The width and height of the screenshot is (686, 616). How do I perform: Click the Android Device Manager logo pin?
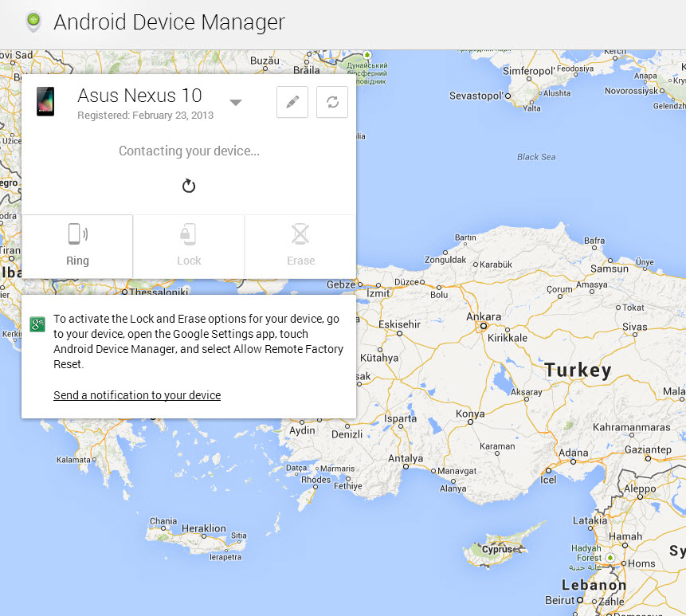point(33,22)
